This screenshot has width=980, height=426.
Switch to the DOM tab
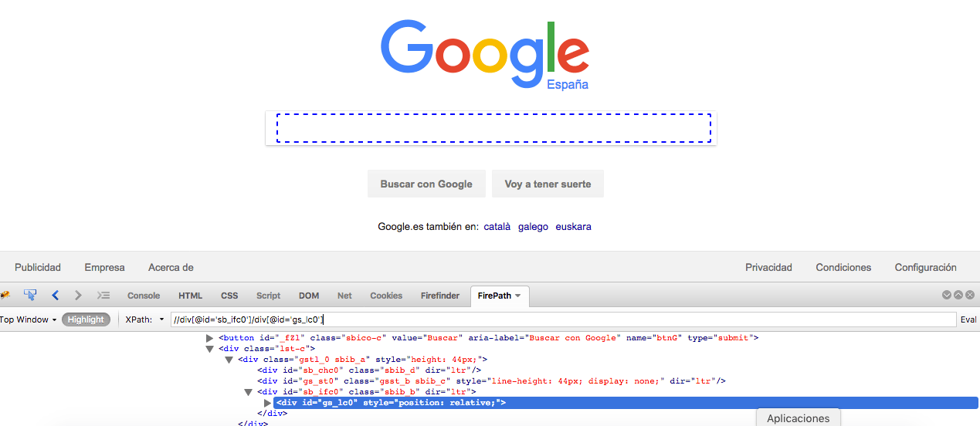309,296
